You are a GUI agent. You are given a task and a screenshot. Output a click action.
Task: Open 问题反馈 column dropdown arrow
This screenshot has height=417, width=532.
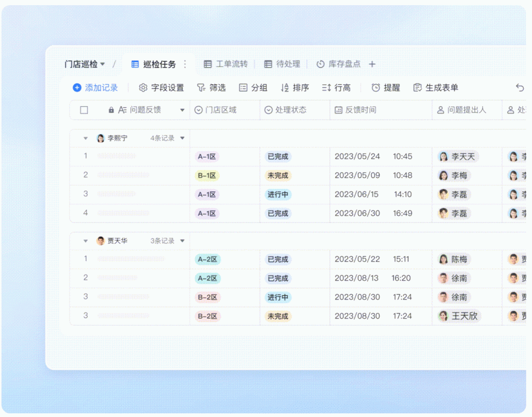click(182, 110)
